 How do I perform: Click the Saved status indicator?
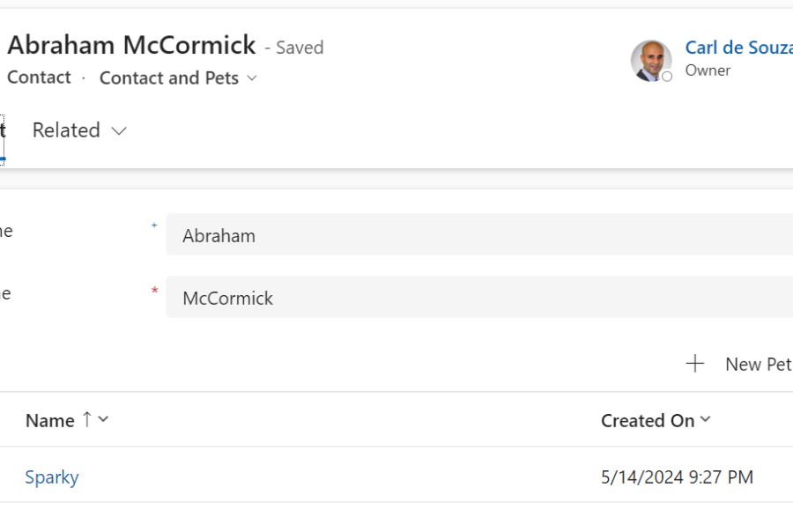click(x=300, y=48)
